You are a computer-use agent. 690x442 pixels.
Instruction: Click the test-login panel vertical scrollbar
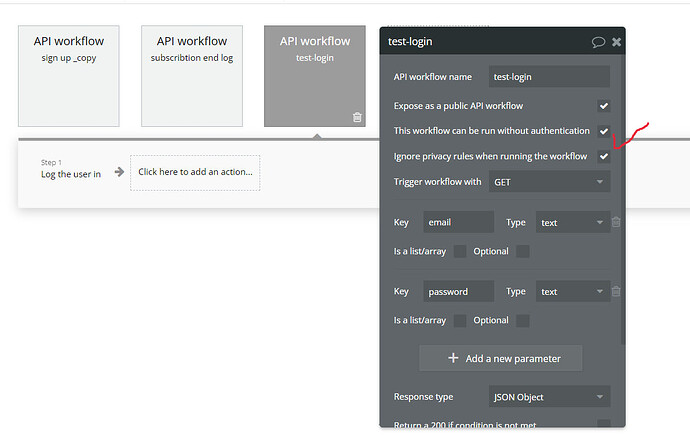[x=623, y=198]
